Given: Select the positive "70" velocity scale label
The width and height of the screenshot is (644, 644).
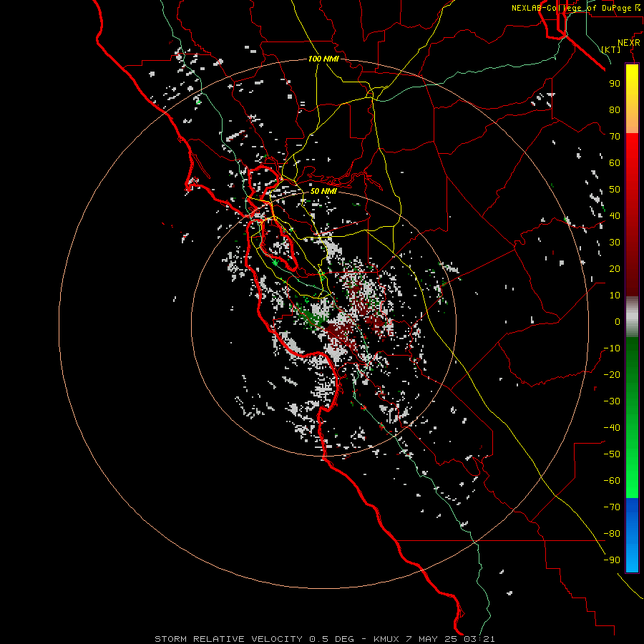Looking at the screenshot, I should coord(615,137).
